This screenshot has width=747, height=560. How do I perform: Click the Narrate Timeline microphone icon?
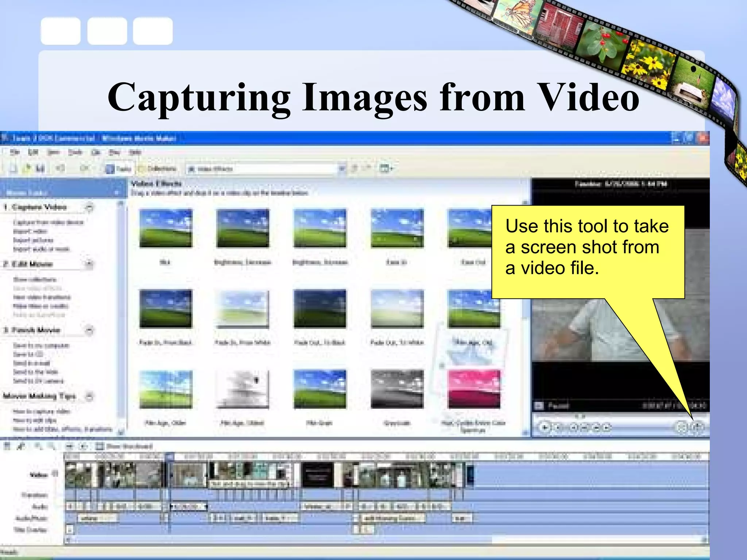pos(21,446)
